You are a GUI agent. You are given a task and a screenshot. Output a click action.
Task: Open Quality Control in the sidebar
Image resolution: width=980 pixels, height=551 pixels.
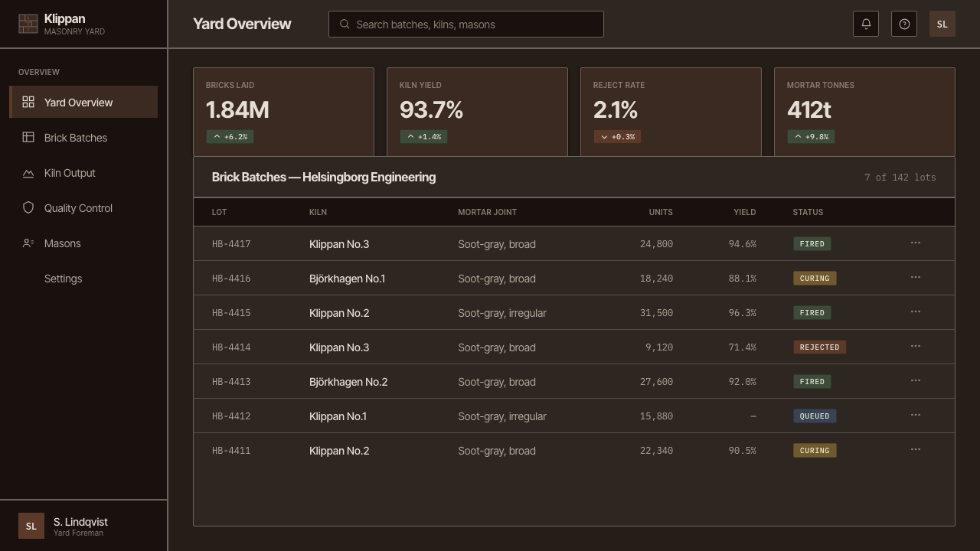(x=83, y=207)
